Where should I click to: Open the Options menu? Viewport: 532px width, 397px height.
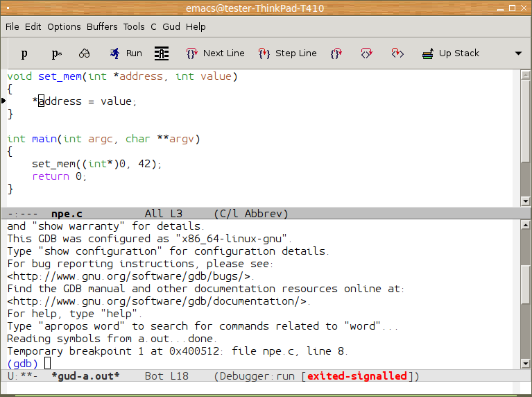pyautogui.click(x=64, y=26)
